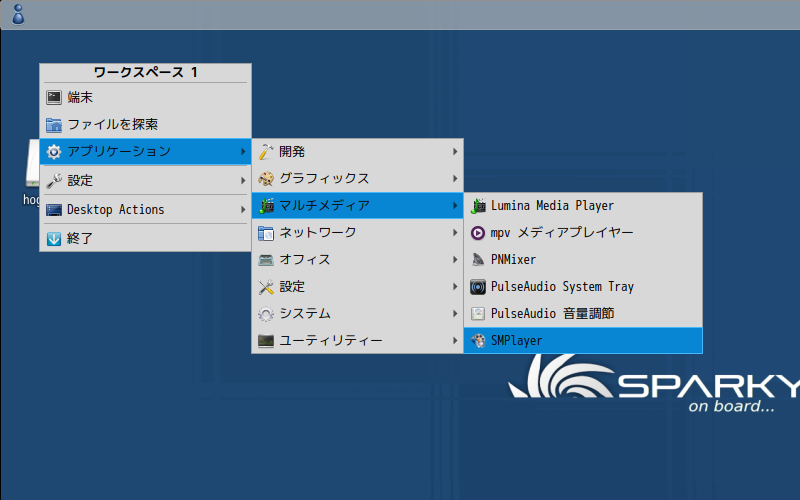
Task: Click the gear icon beside システム
Action: (x=266, y=314)
